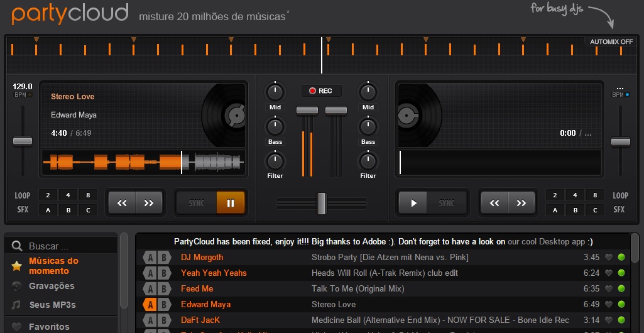Open Gravações in the sidebar
This screenshot has width=644, height=333.
pyautogui.click(x=52, y=286)
